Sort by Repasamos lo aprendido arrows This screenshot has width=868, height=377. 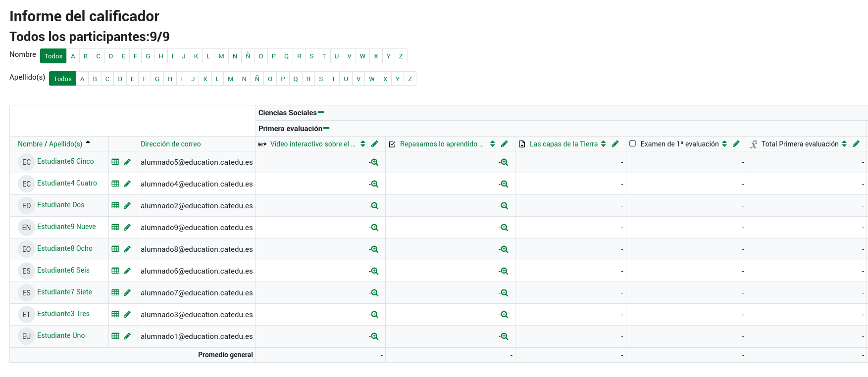tap(493, 144)
